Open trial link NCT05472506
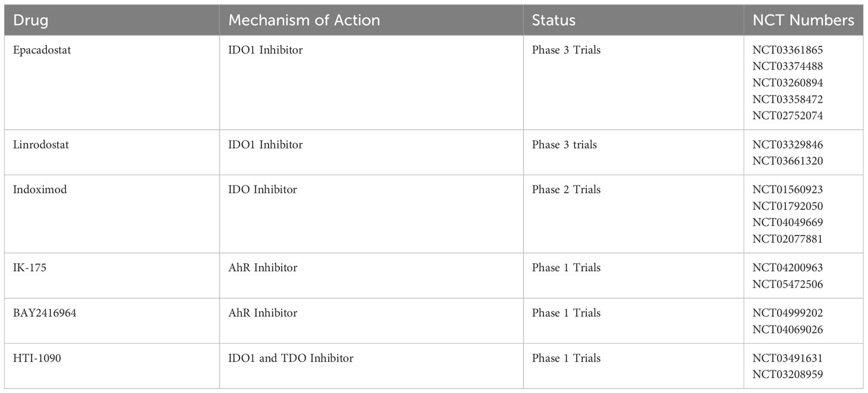Viewport: 868px width, 393px height. [x=788, y=284]
